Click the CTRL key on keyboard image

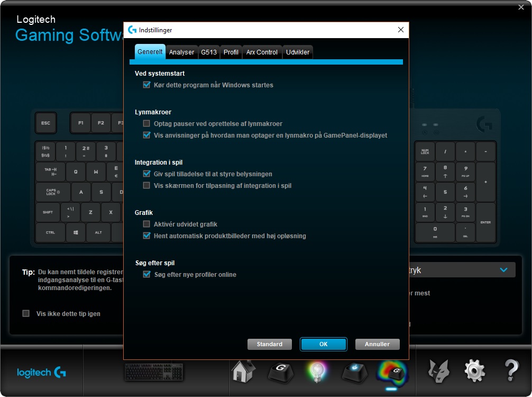point(50,232)
